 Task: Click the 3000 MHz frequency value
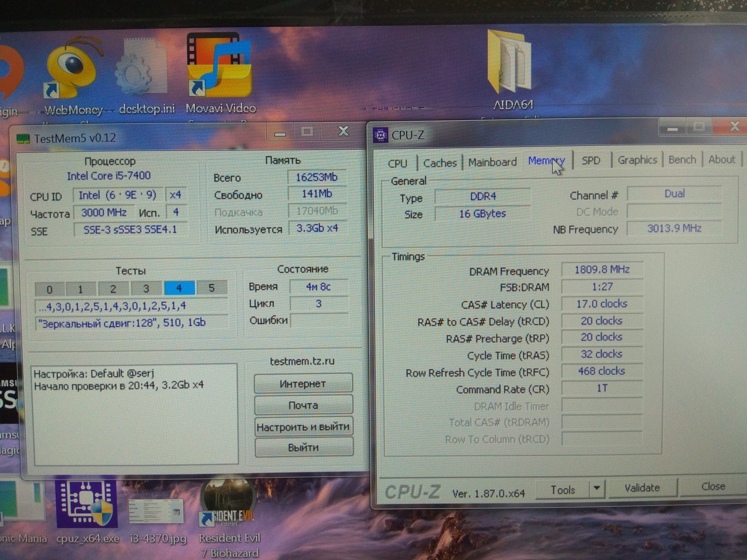coord(103,212)
